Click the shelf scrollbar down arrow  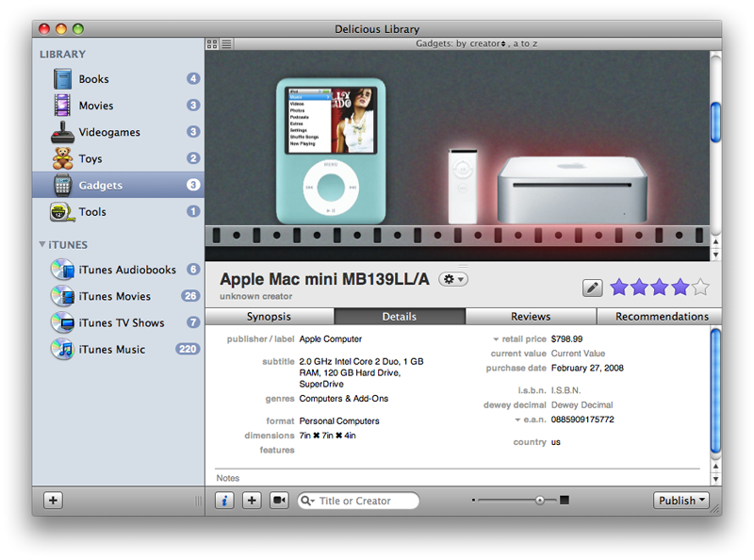[715, 255]
